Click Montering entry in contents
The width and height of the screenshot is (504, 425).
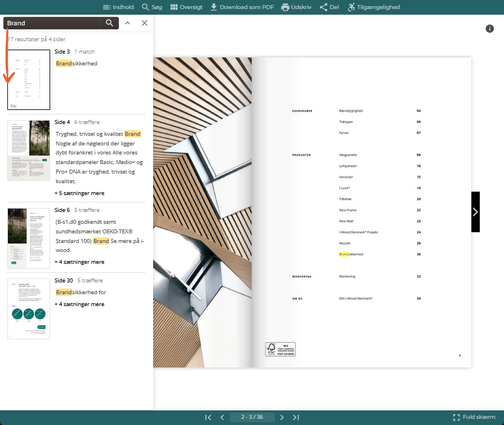347,276
